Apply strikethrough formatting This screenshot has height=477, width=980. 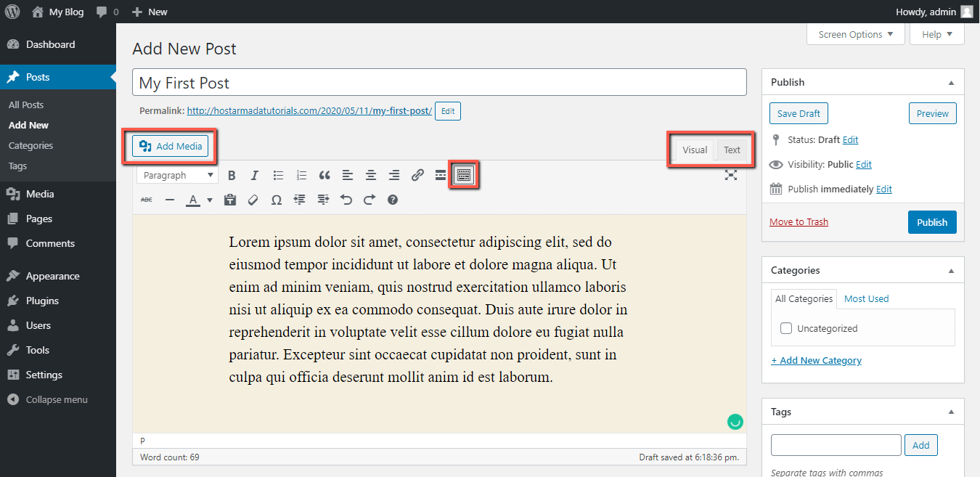pyautogui.click(x=147, y=200)
